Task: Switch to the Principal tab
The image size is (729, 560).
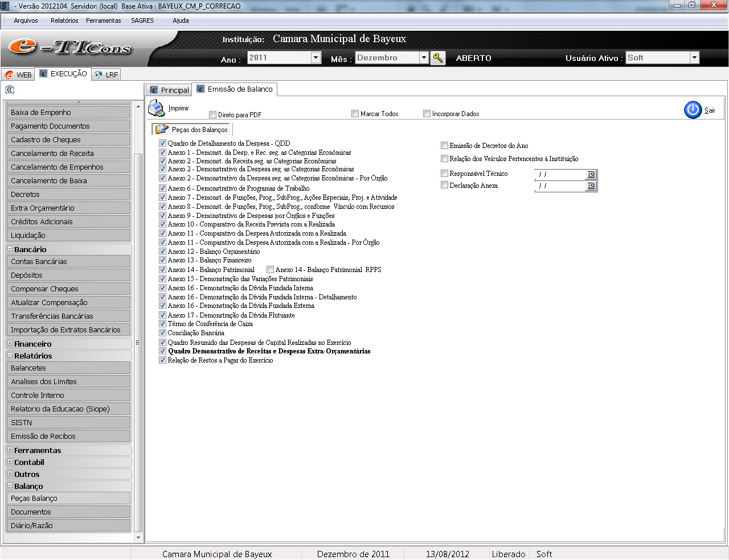Action: (169, 90)
